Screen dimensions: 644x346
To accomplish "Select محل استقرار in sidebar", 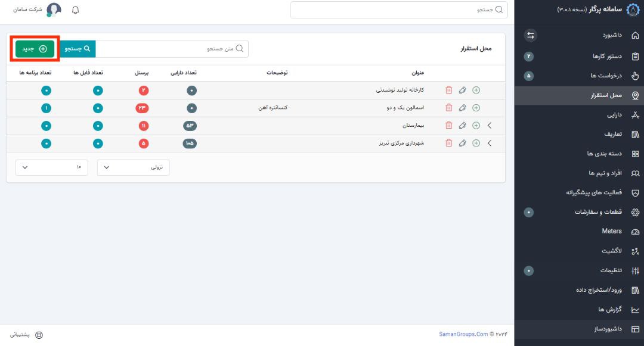I will (579, 95).
